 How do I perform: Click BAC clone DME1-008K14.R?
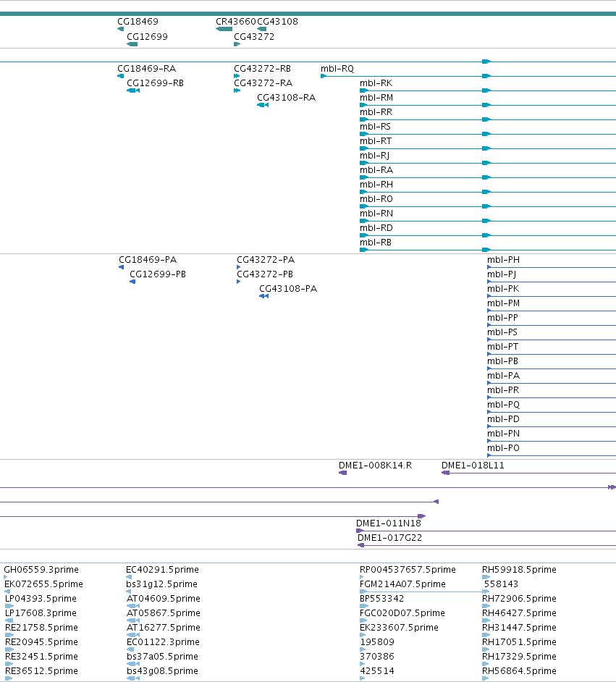point(375,466)
